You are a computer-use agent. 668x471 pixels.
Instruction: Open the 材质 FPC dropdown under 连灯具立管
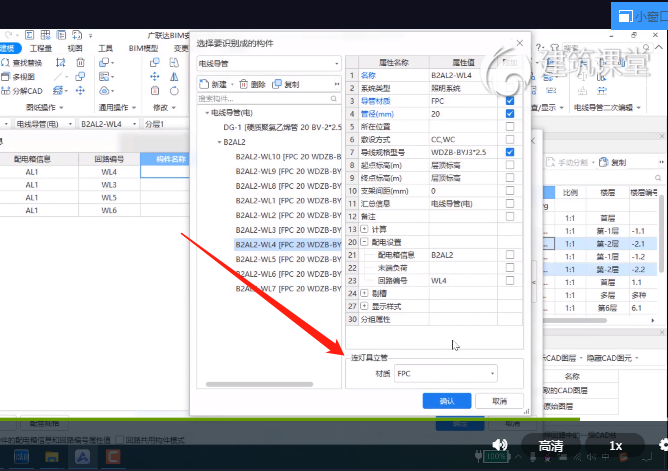click(446, 373)
